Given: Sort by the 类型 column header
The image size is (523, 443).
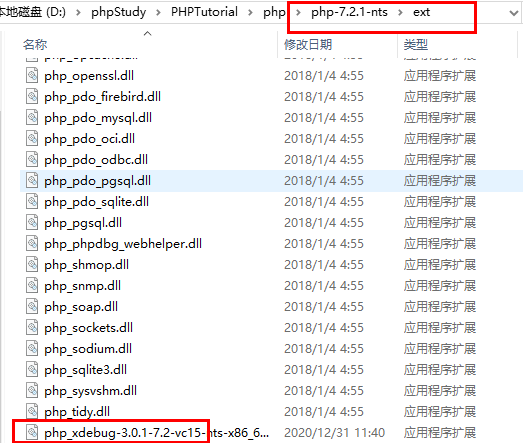Looking at the screenshot, I should (416, 44).
